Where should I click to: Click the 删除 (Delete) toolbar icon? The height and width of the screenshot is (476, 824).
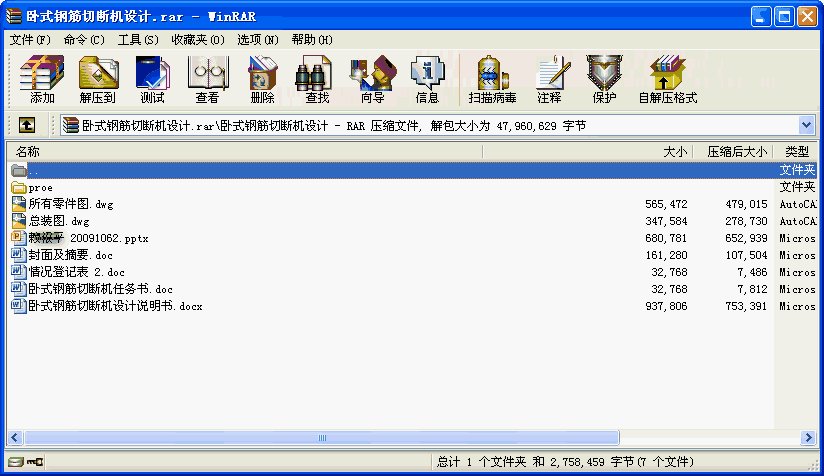[262, 80]
